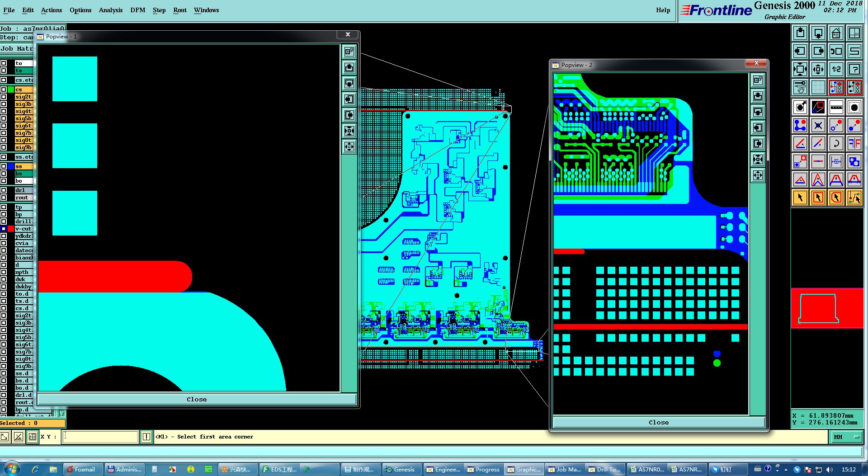Switch to Progress window in the taskbar
Screen dimensions: 868x476
483,469
